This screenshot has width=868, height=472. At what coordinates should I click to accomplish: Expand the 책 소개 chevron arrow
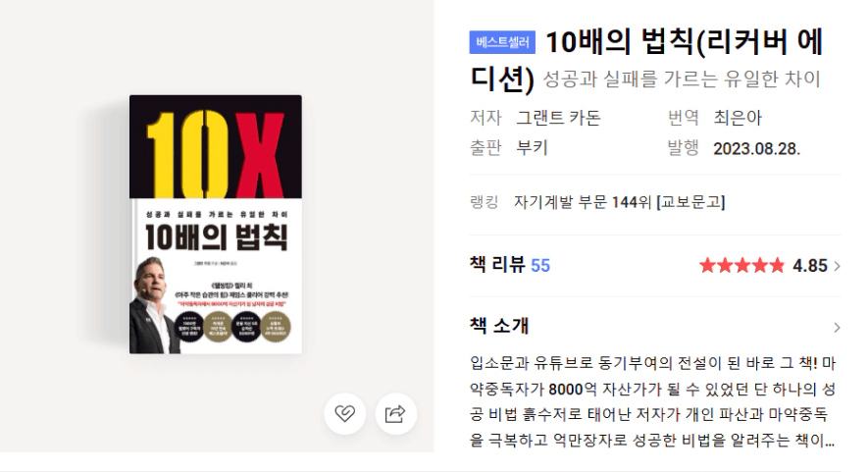(837, 328)
